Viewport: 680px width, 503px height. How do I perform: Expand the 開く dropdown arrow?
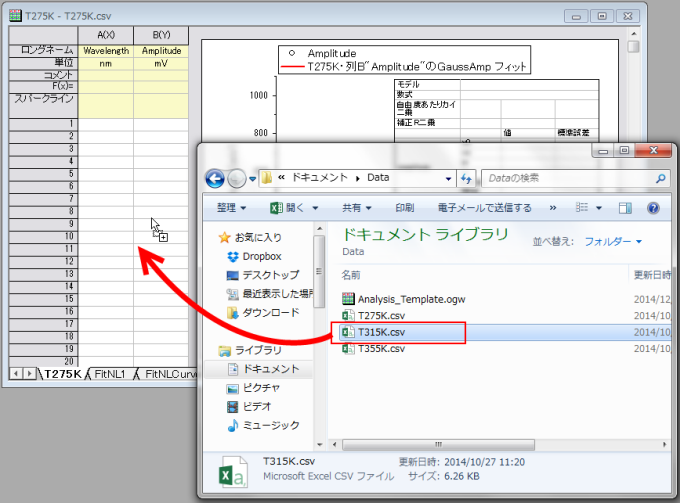(x=315, y=208)
